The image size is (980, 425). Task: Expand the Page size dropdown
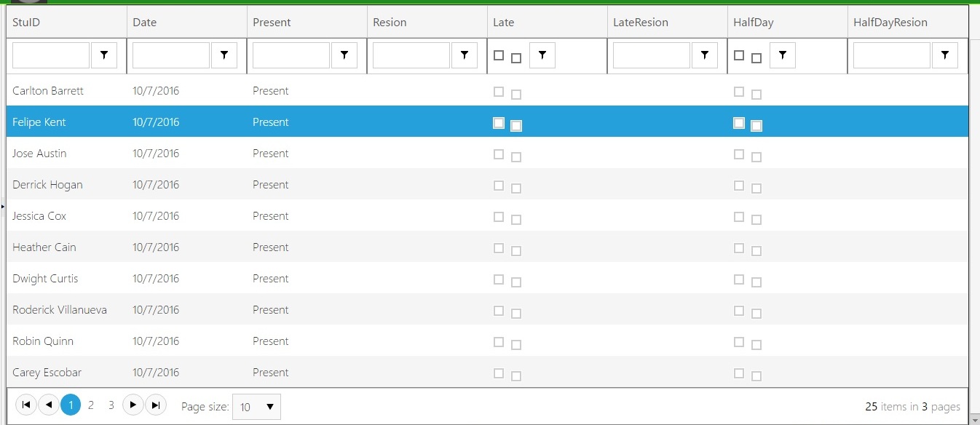point(256,407)
